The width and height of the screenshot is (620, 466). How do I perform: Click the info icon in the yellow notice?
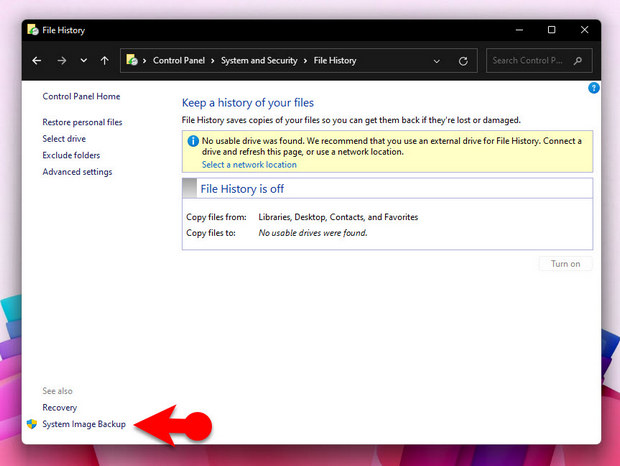click(x=193, y=141)
